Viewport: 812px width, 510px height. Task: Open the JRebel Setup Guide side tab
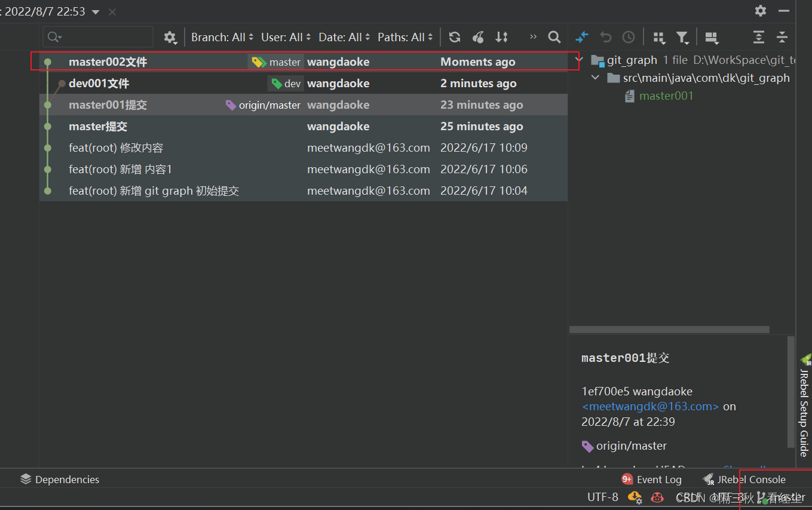coord(804,406)
